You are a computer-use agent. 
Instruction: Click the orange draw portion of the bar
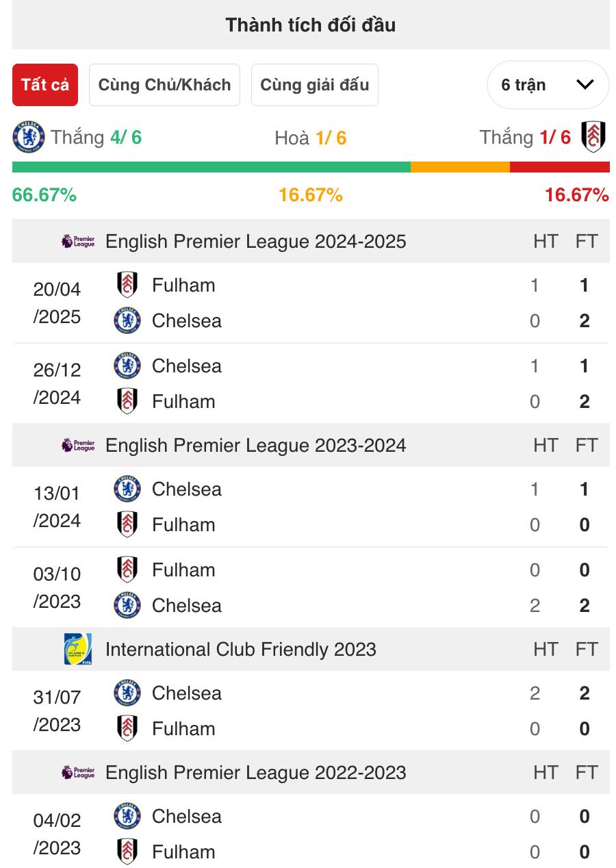pos(460,167)
